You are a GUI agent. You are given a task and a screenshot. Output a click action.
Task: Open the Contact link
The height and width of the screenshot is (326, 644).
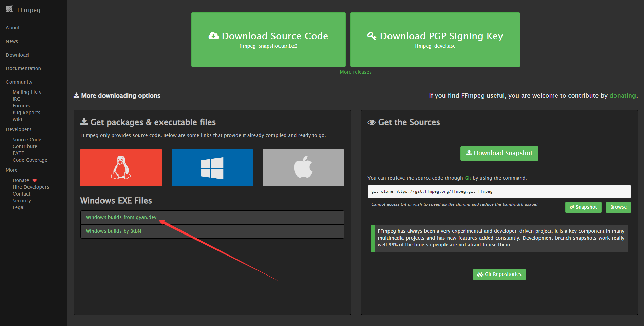pyautogui.click(x=21, y=194)
